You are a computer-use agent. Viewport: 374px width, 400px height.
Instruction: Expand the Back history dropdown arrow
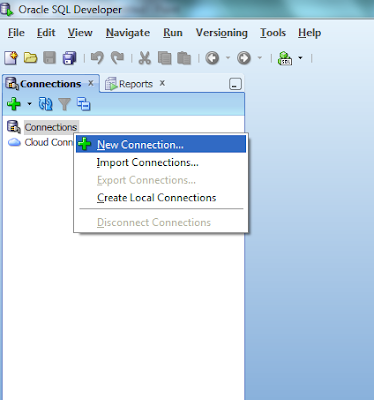point(228,58)
